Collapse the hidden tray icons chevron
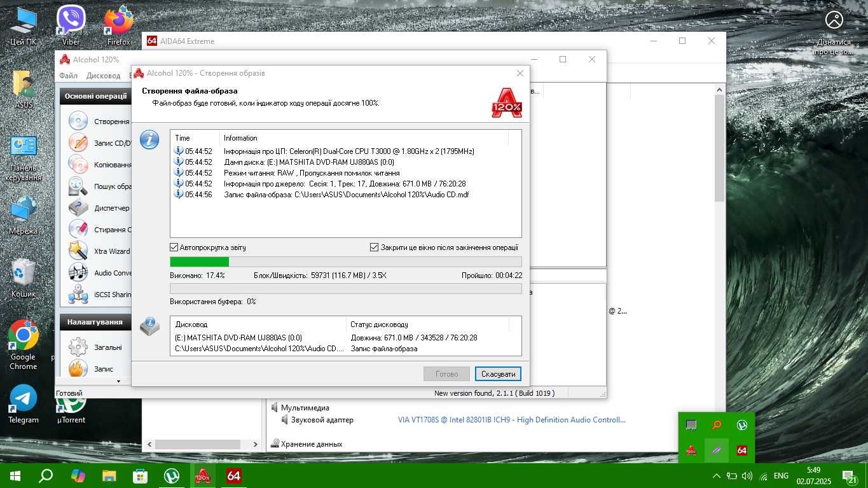 [717, 475]
